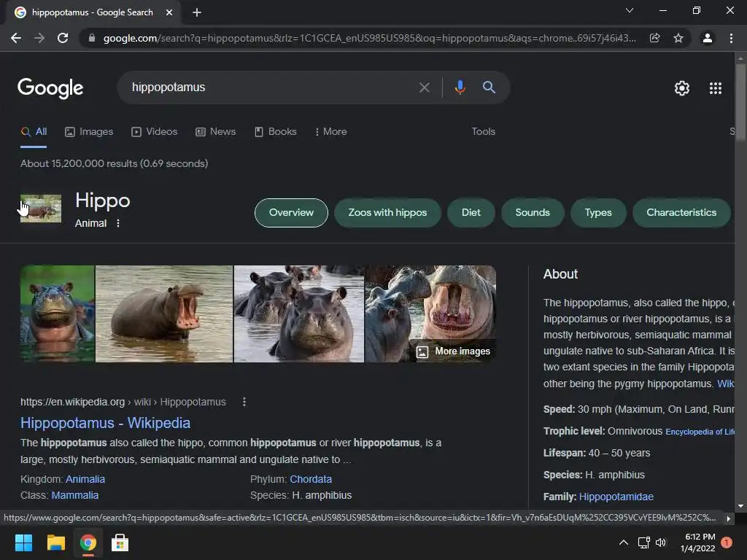Reload the current page

point(63,38)
